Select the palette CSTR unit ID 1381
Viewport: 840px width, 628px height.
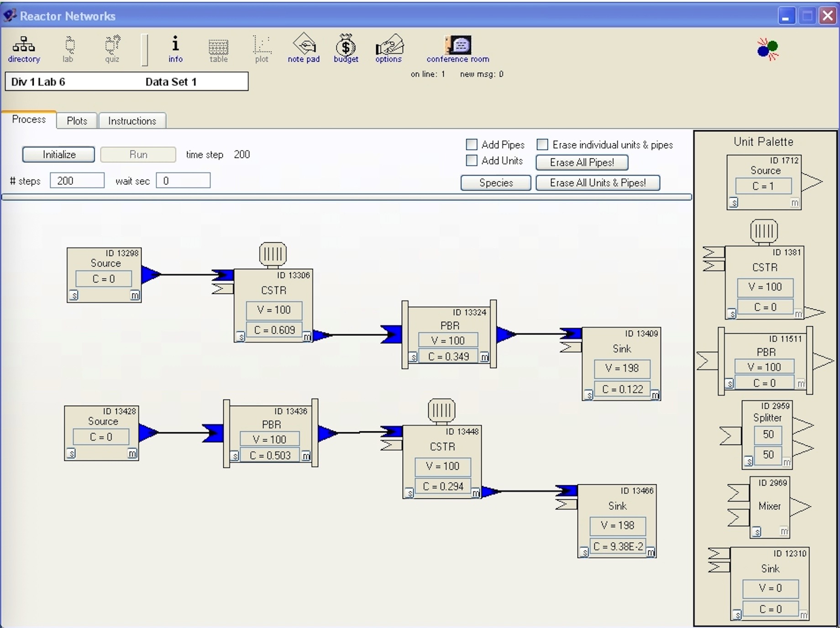point(764,283)
